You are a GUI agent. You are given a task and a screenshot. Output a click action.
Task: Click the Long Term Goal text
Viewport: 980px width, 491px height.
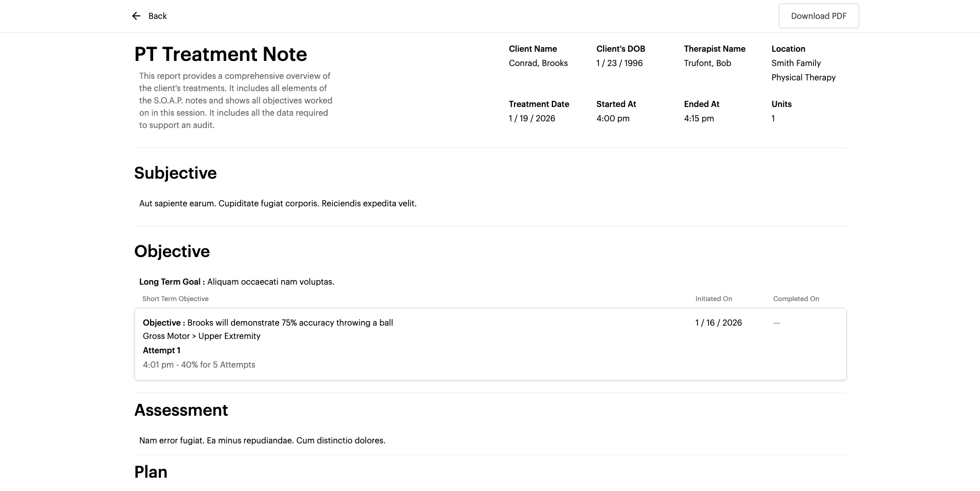point(237,282)
